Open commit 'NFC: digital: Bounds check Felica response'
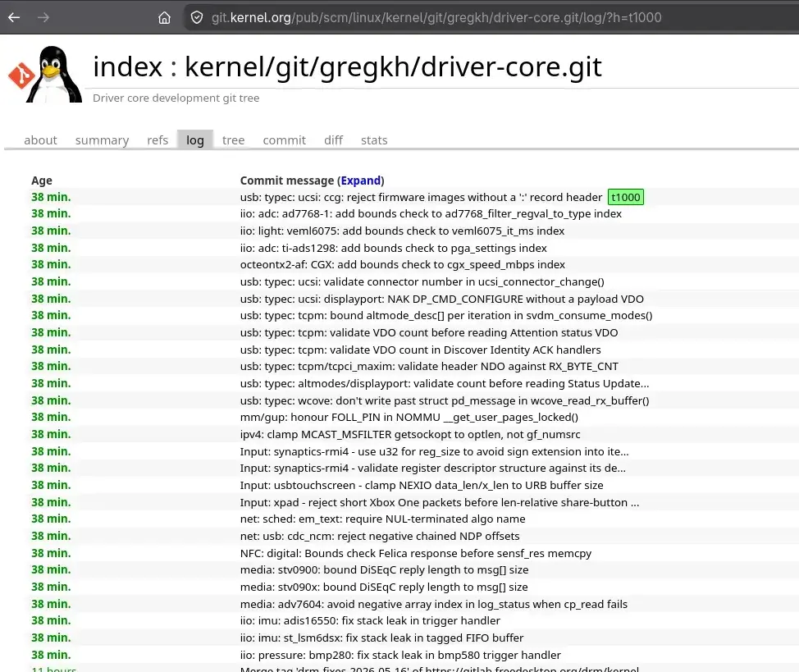The image size is (799, 672). (x=416, y=553)
